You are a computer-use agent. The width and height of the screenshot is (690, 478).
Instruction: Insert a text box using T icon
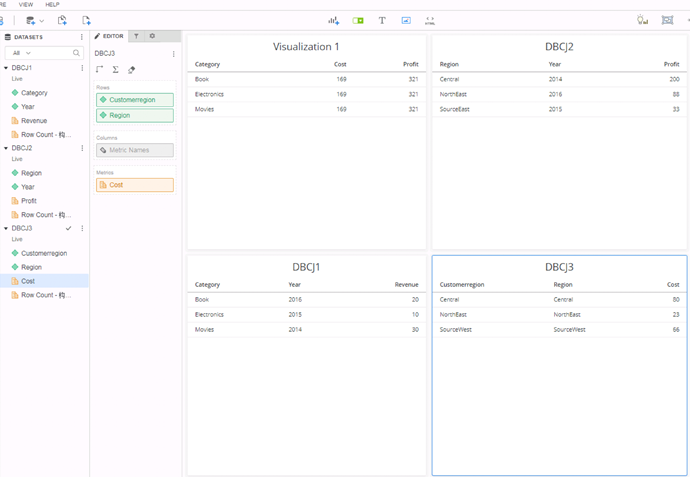[x=382, y=20]
